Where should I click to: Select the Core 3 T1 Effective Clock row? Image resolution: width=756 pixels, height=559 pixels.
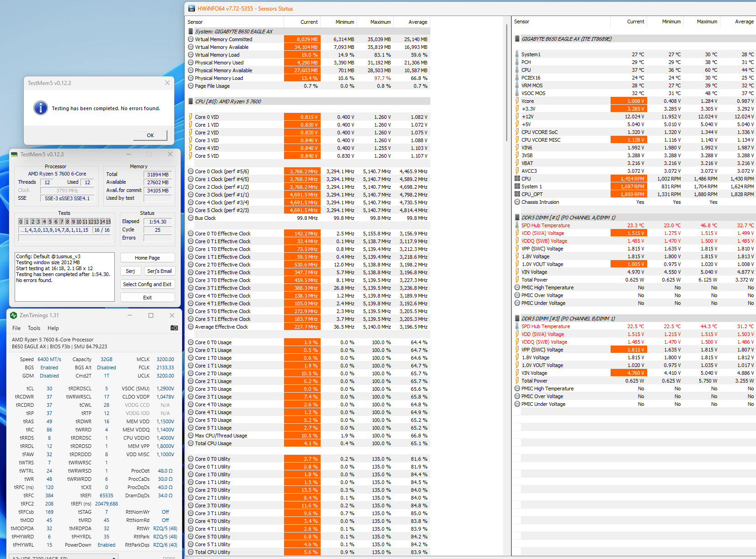coord(309,288)
